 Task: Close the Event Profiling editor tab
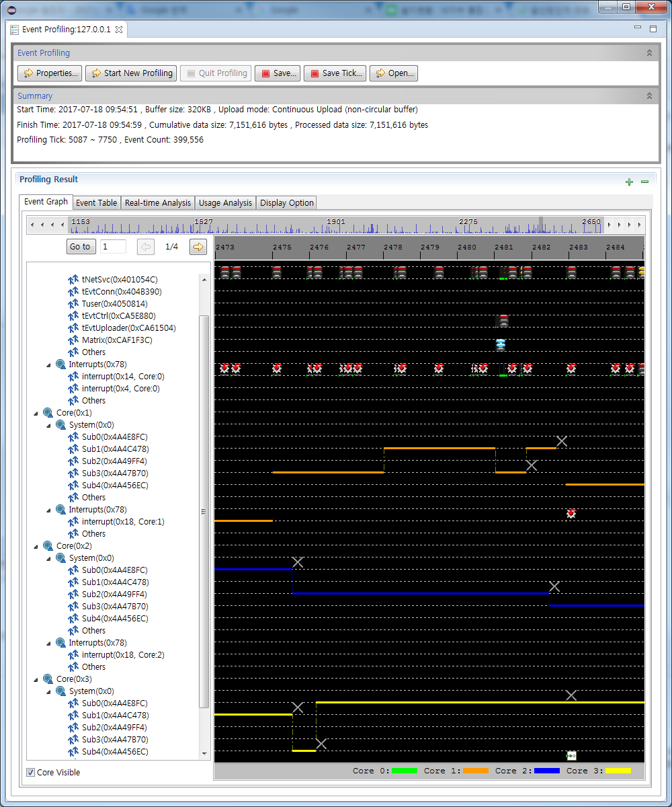click(x=119, y=30)
